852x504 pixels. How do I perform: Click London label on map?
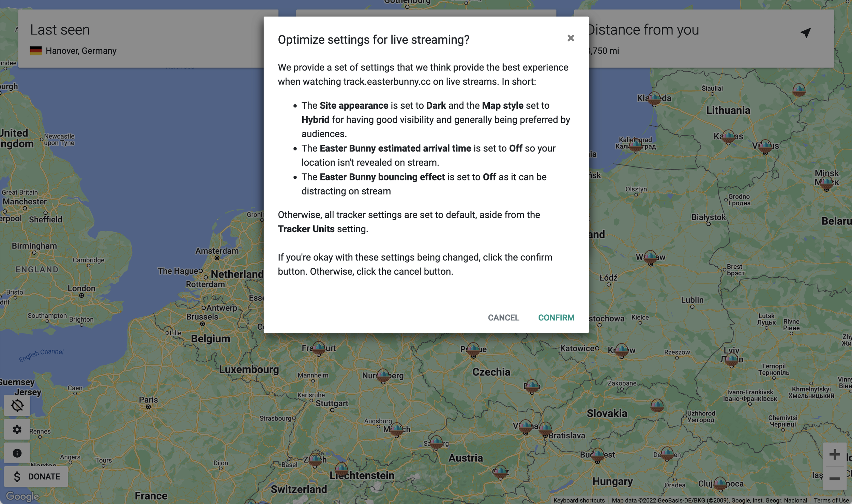81,288
